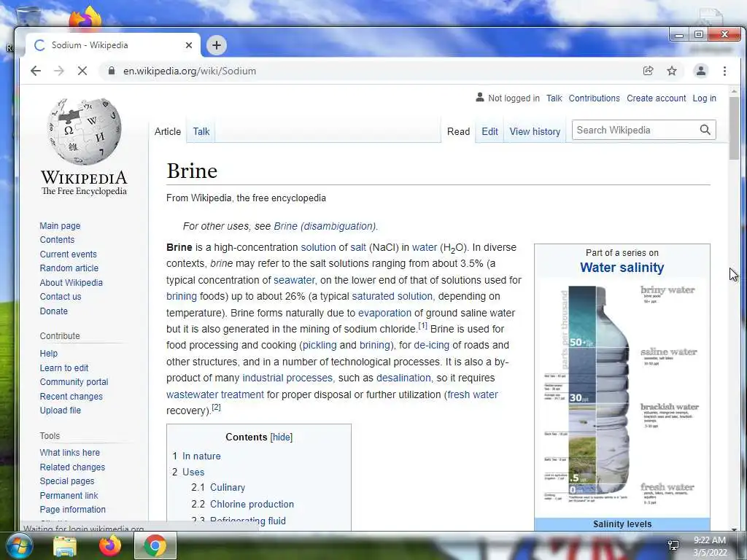The height and width of the screenshot is (560, 747).
Task: Open What links here tool
Action: point(69,452)
